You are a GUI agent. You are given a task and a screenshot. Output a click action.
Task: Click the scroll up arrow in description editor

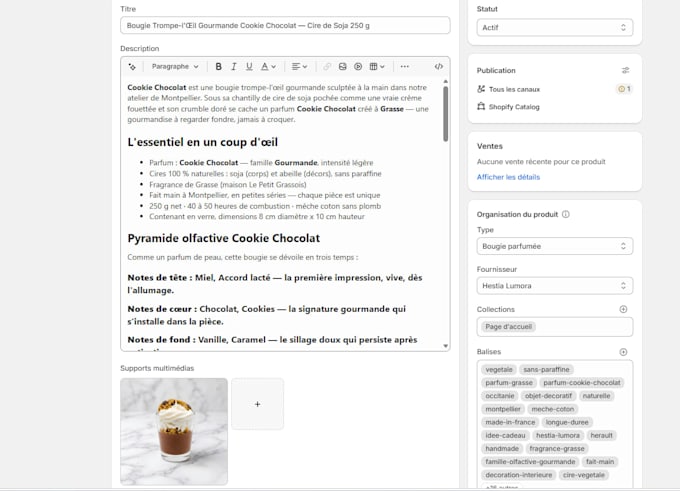click(445, 82)
